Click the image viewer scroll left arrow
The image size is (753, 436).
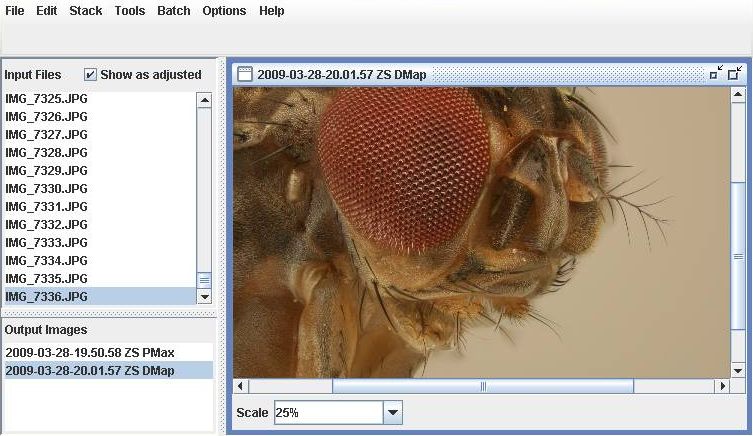click(x=241, y=386)
